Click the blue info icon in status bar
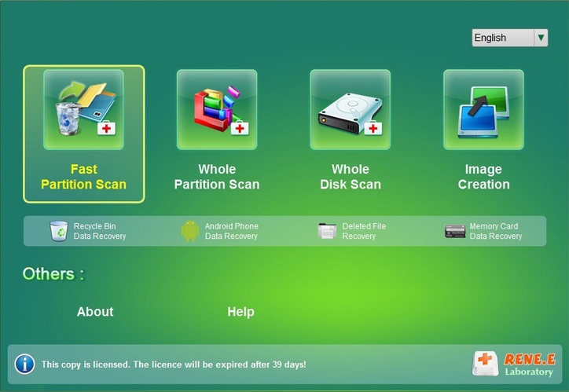569x392 pixels. point(25,364)
